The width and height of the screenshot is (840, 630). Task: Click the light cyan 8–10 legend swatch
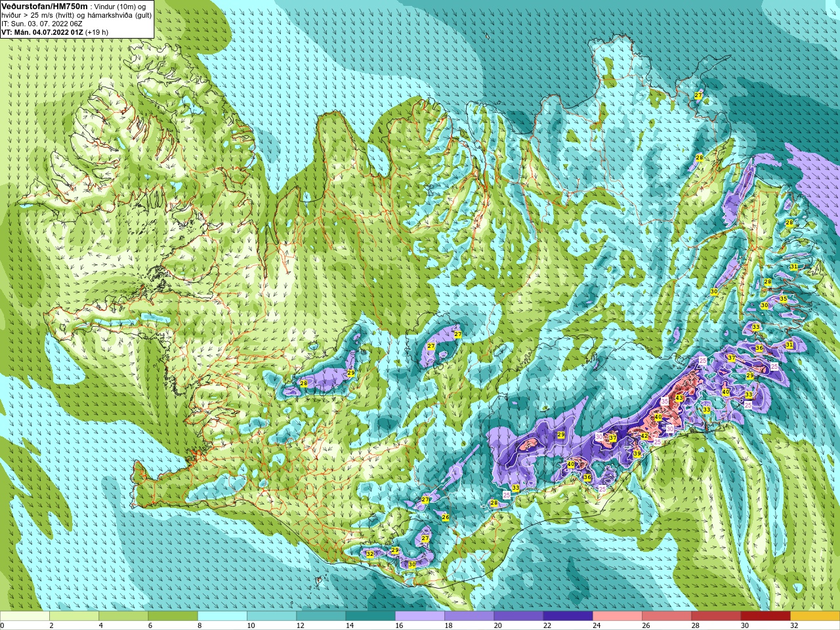pyautogui.click(x=222, y=616)
